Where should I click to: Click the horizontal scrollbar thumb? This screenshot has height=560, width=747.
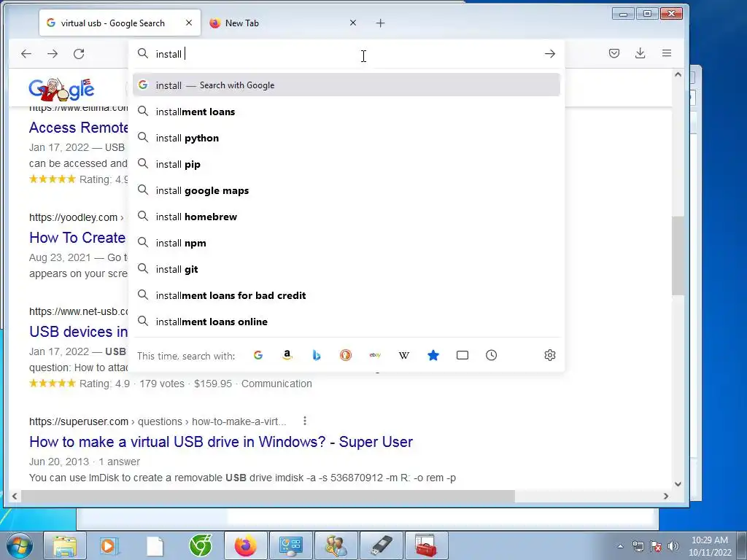[268, 496]
